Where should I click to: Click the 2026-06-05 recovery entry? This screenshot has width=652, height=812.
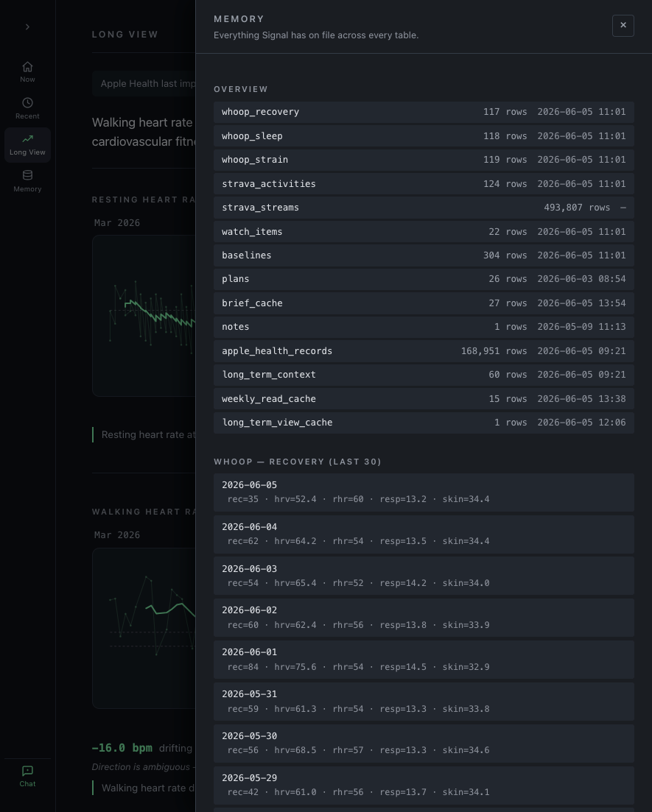tap(424, 493)
